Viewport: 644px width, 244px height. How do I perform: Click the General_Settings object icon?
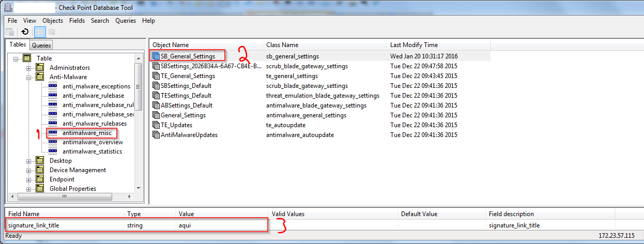(x=156, y=115)
